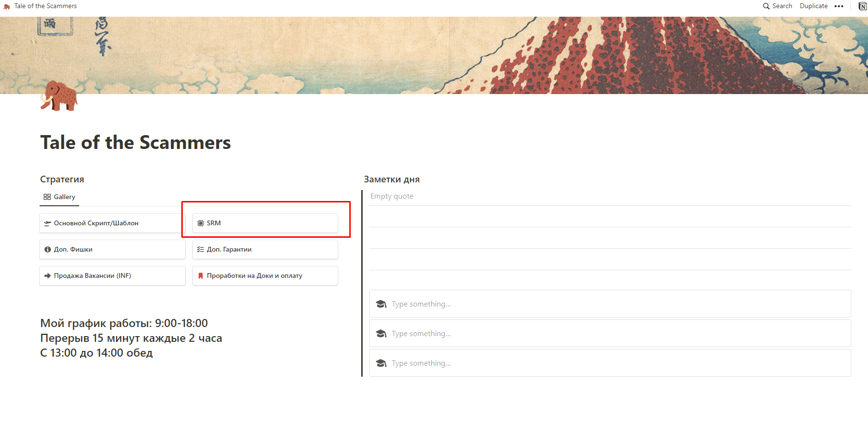868x423 pixels.
Task: Click the arrow icon on Продажа Вакансии card
Action: point(48,275)
